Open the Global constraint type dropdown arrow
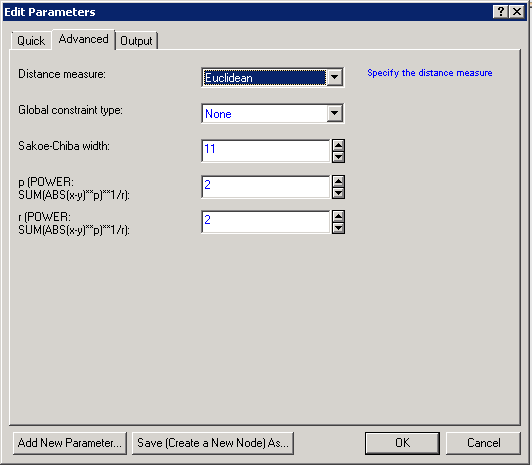Viewport: 532px width, 465px height. coord(335,113)
